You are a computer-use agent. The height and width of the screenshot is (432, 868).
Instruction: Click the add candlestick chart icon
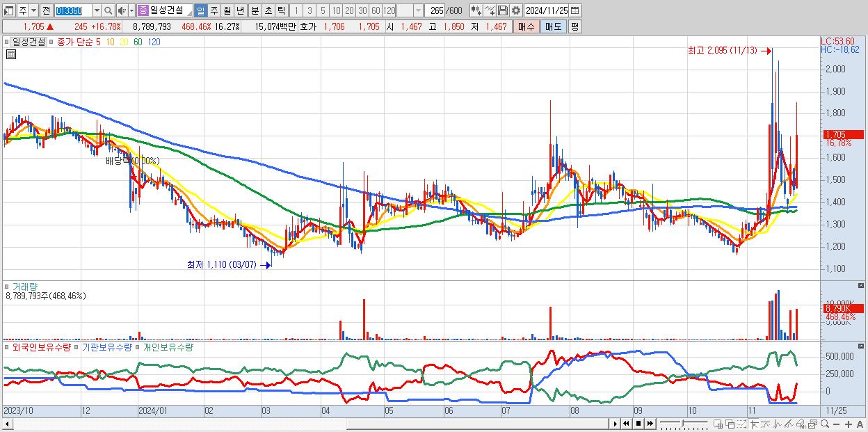(476, 11)
